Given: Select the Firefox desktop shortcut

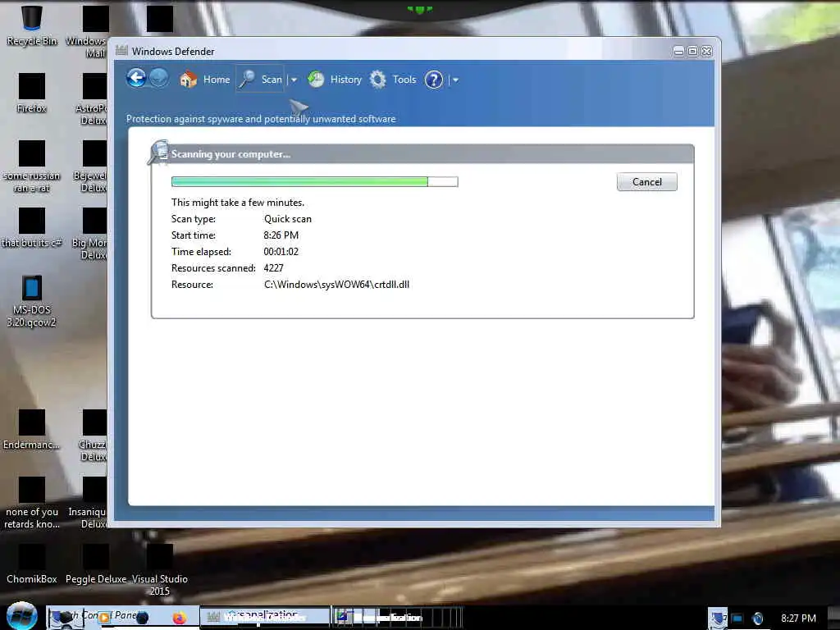Looking at the screenshot, I should click(32, 94).
